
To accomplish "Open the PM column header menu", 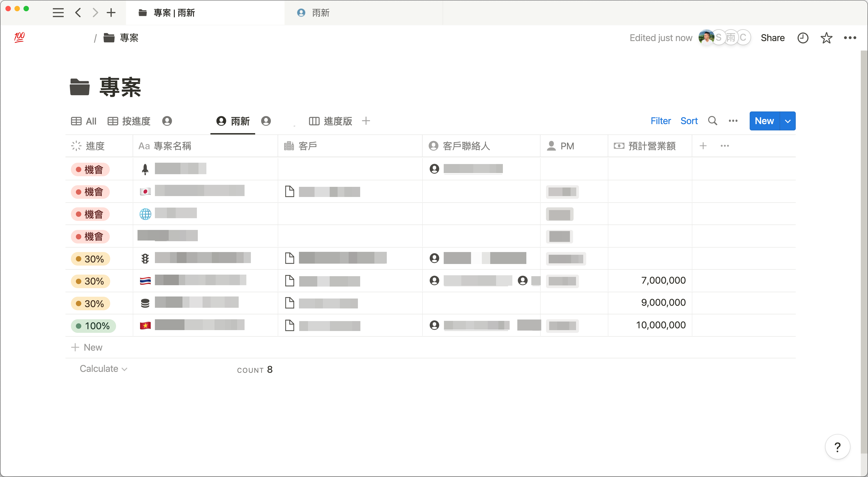I will coord(574,146).
